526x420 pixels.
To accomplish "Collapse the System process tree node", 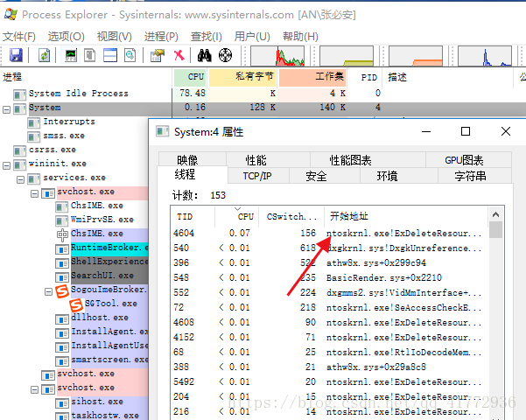I will click(6, 109).
